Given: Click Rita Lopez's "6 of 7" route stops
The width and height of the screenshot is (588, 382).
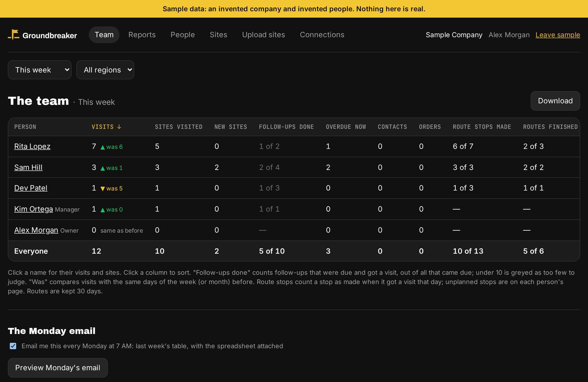Looking at the screenshot, I should coord(463,146).
